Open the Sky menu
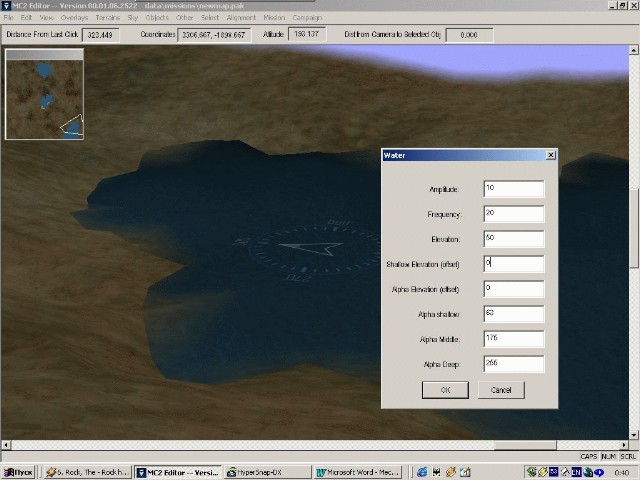Viewport: 640px width, 480px height. pos(132,18)
